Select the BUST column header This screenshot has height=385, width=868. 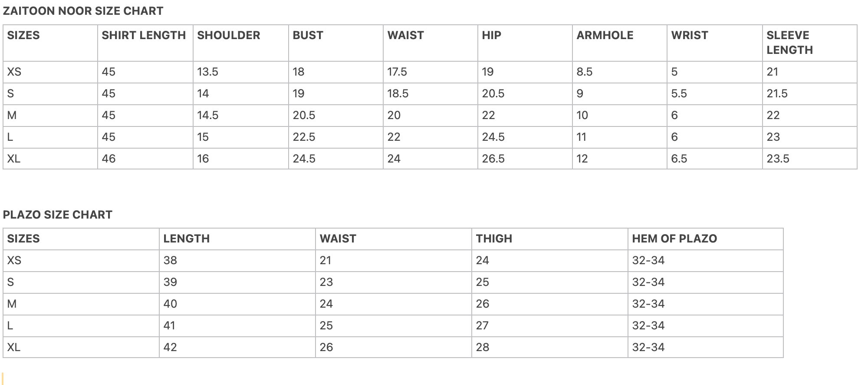tap(308, 35)
